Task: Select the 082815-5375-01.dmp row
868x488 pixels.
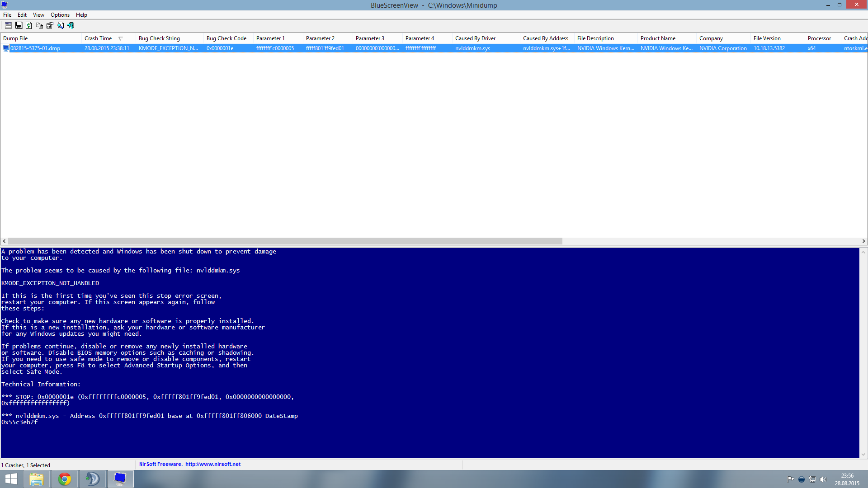Action: [35, 48]
